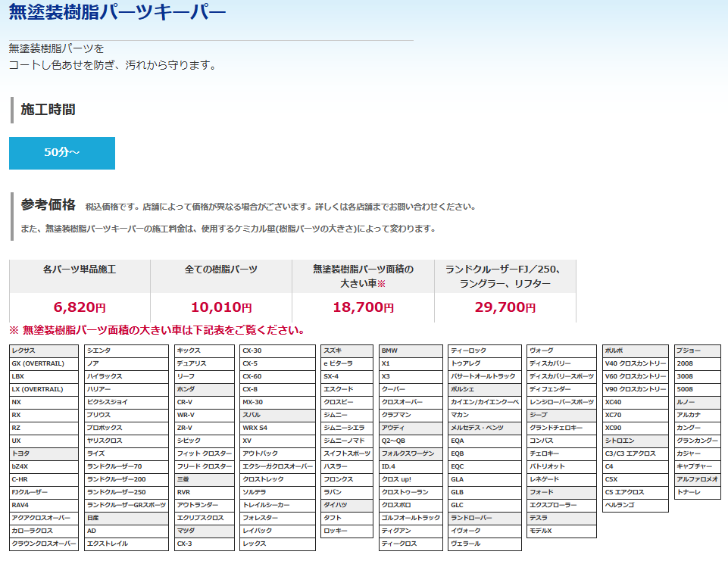Click the エスクード cell
This screenshot has width=728, height=564.
[347, 389]
